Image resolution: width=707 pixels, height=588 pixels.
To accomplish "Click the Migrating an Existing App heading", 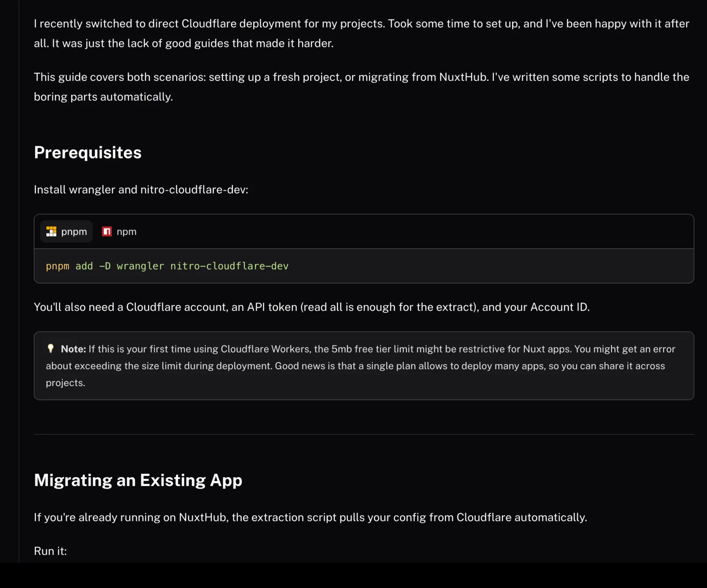I will click(x=138, y=480).
